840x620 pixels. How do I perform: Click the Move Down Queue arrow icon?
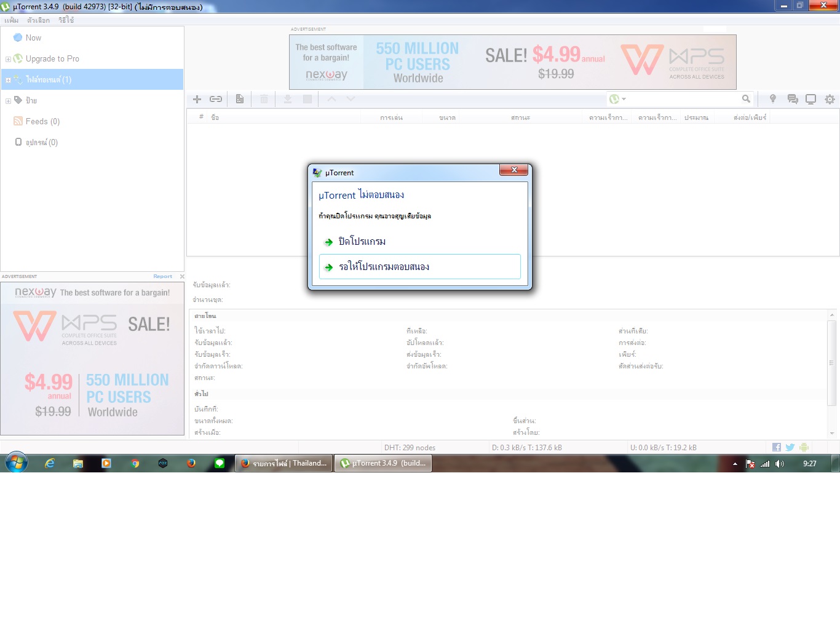(x=351, y=98)
